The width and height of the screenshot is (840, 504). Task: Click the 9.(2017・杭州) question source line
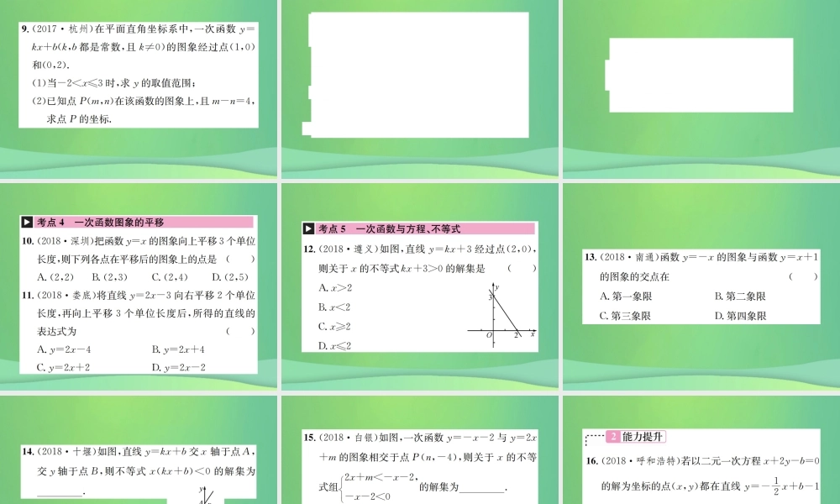(139, 29)
